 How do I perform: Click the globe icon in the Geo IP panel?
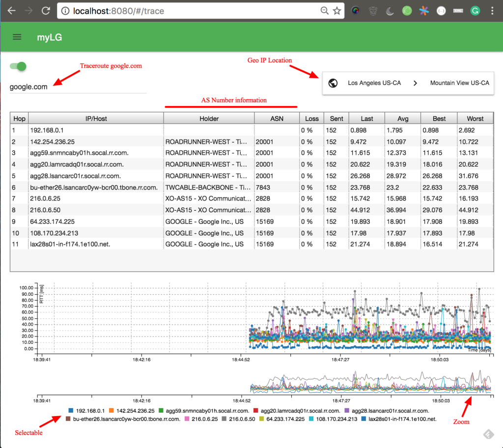tap(332, 83)
